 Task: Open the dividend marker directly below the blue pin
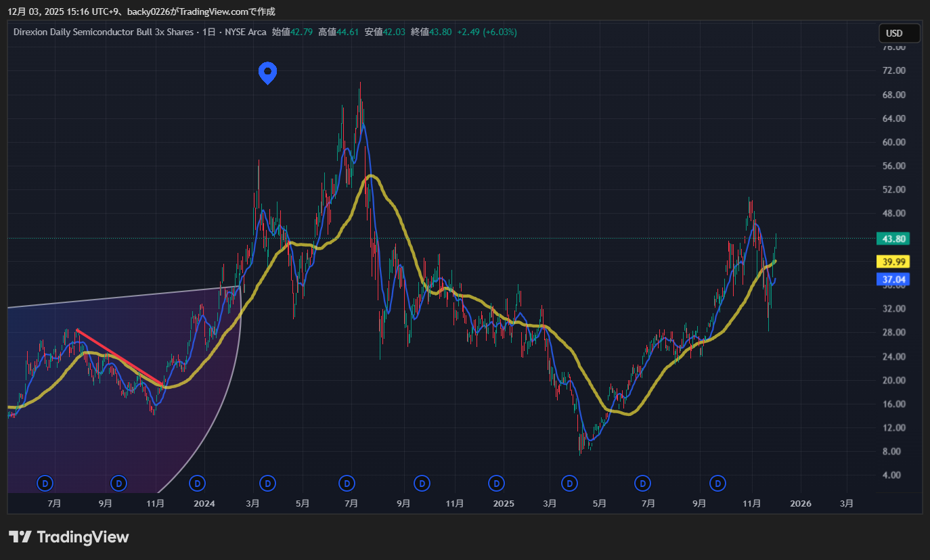pos(268,483)
